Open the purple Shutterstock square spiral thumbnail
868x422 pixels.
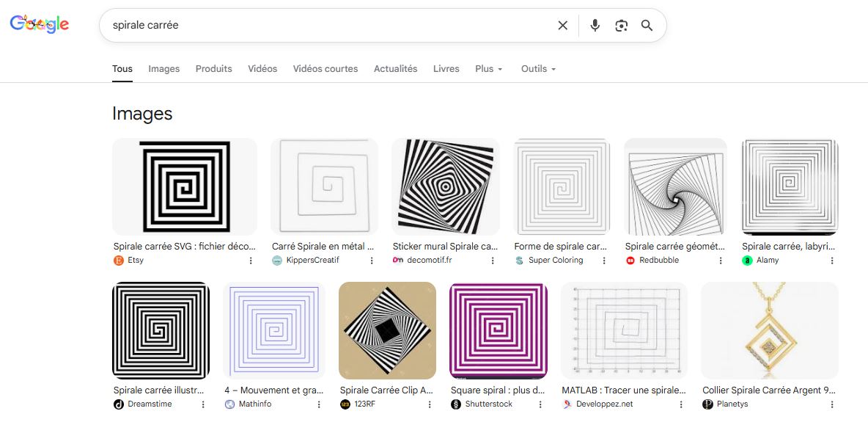tap(499, 330)
